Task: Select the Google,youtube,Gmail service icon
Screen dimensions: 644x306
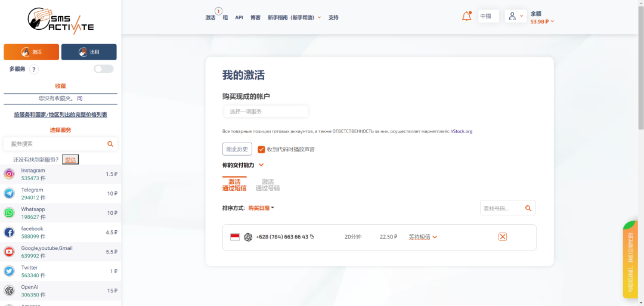Action: [x=9, y=252]
